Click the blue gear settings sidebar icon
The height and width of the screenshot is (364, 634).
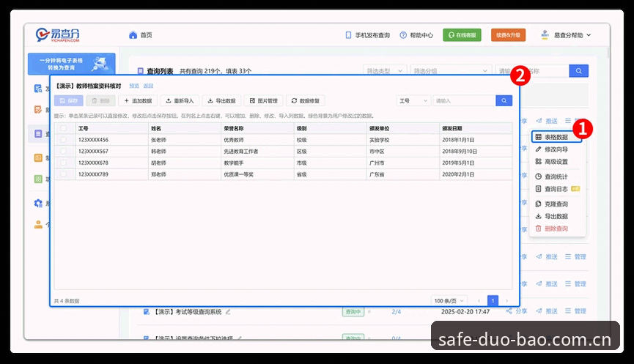point(38,203)
